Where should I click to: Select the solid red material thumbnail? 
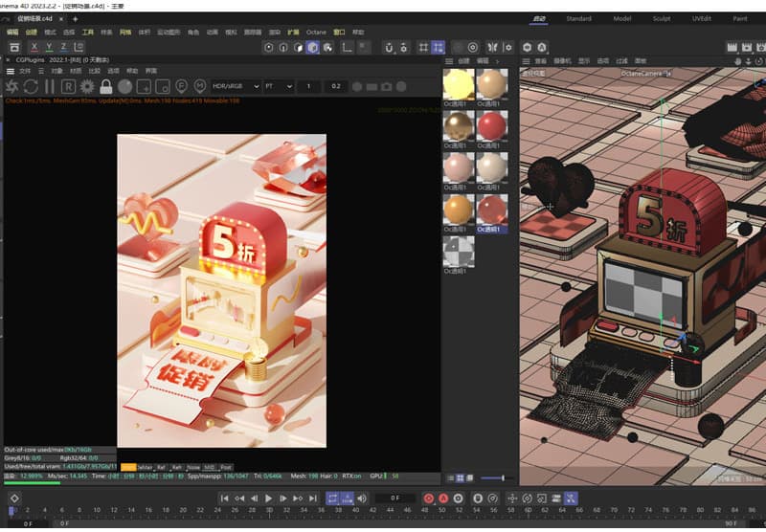click(x=491, y=126)
